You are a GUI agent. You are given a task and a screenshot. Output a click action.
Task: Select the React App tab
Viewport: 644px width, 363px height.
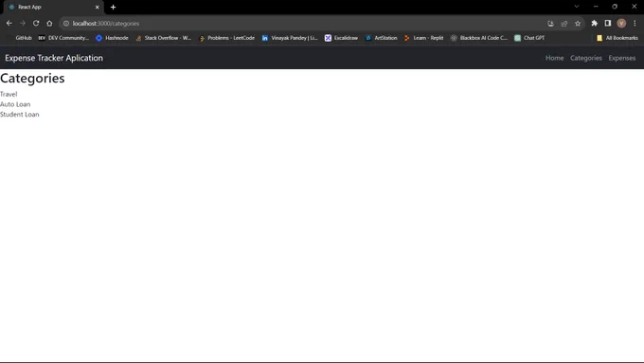click(x=53, y=7)
